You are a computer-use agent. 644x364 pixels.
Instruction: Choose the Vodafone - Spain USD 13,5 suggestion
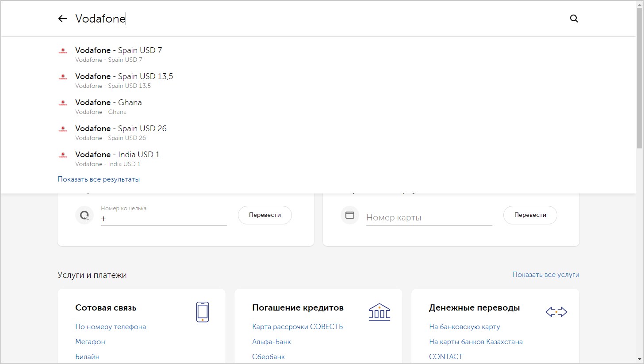click(x=124, y=76)
